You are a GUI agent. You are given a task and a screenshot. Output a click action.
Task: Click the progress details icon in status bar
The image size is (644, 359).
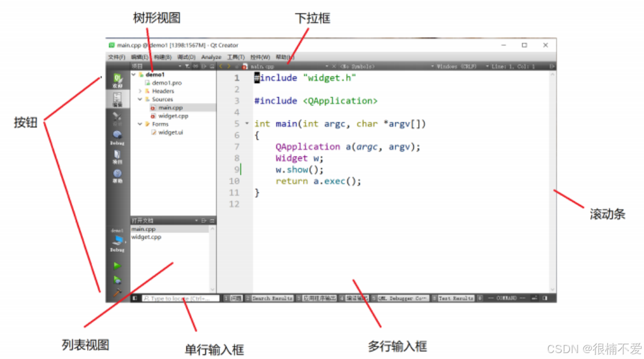534,298
